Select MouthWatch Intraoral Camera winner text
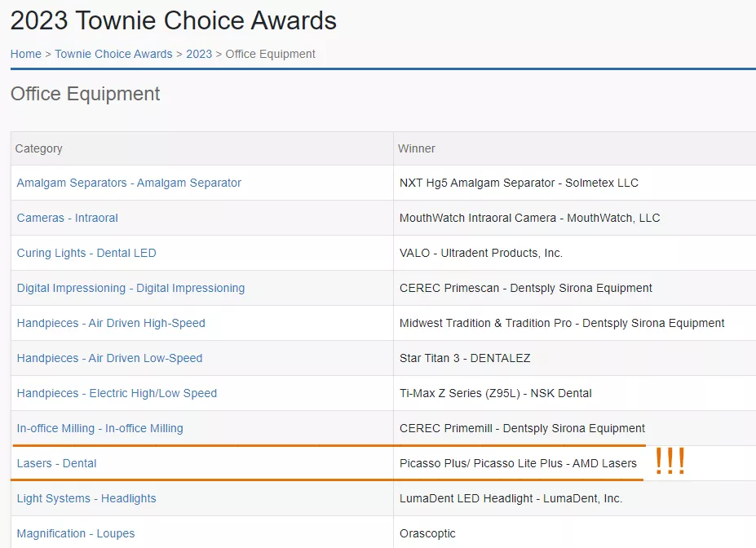The width and height of the screenshot is (756, 548). point(530,219)
